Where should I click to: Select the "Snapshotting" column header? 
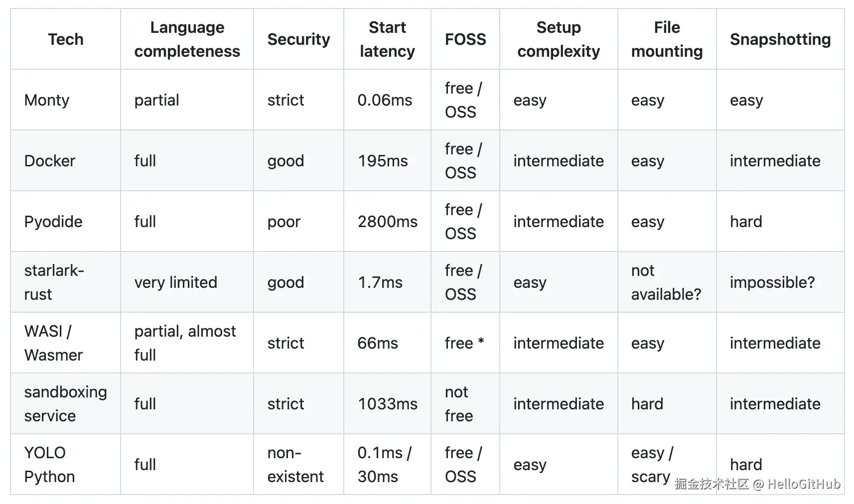click(780, 39)
